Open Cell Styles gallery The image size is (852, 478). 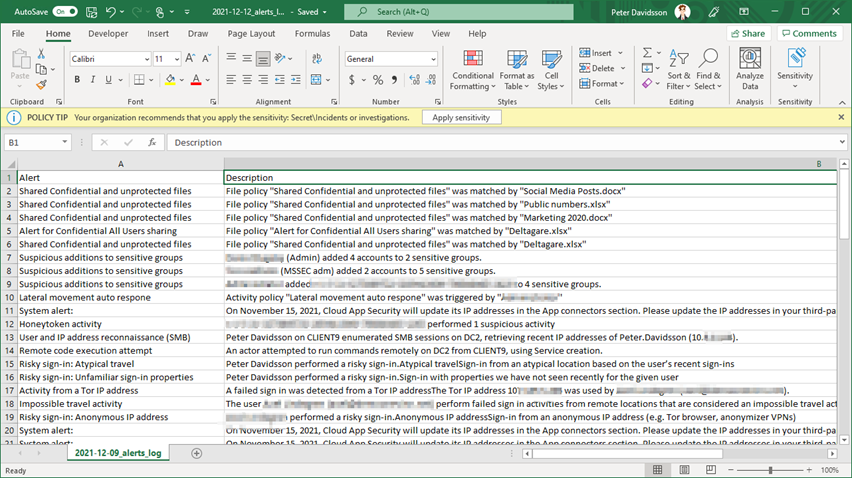point(551,67)
